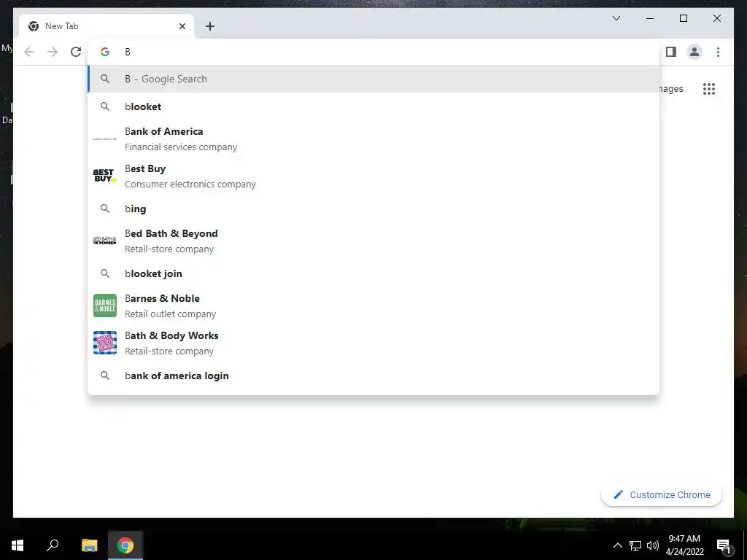
Task: Choose the Bank of America suggestion
Action: [373, 139]
